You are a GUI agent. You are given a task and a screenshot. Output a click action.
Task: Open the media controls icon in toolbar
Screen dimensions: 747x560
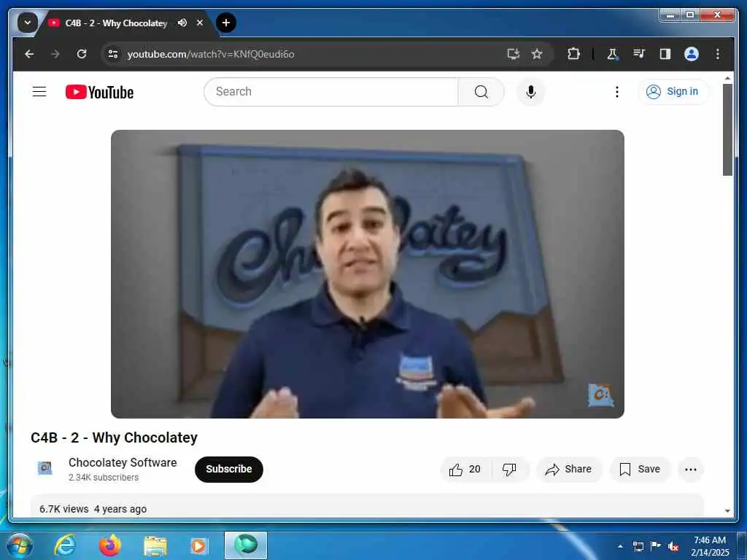639,54
